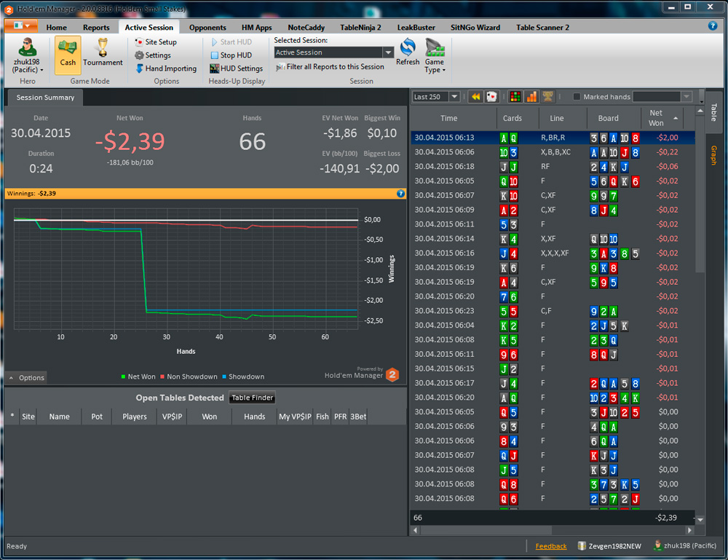Click the Table Finder button
728x560 pixels.
(x=252, y=398)
